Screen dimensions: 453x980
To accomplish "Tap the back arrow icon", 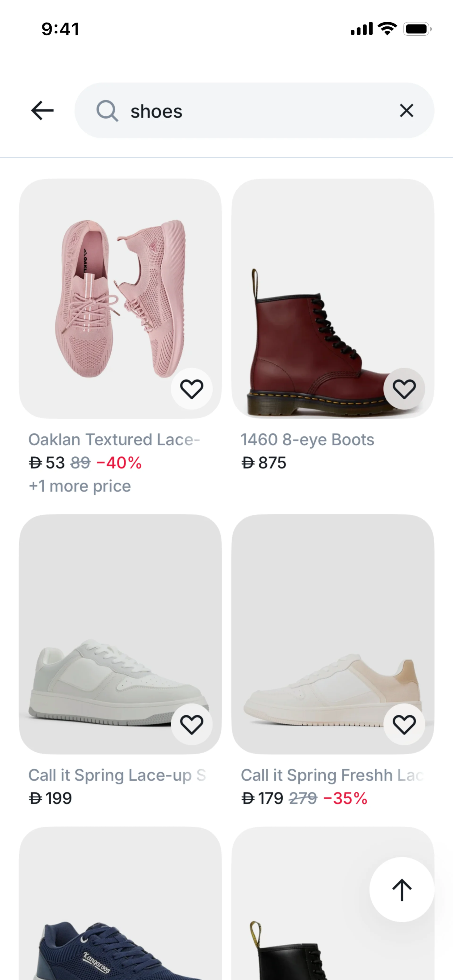I will pyautogui.click(x=42, y=111).
